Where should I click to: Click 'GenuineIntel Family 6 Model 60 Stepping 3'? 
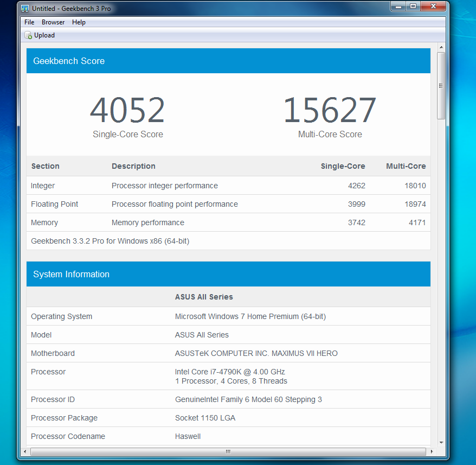(x=249, y=400)
